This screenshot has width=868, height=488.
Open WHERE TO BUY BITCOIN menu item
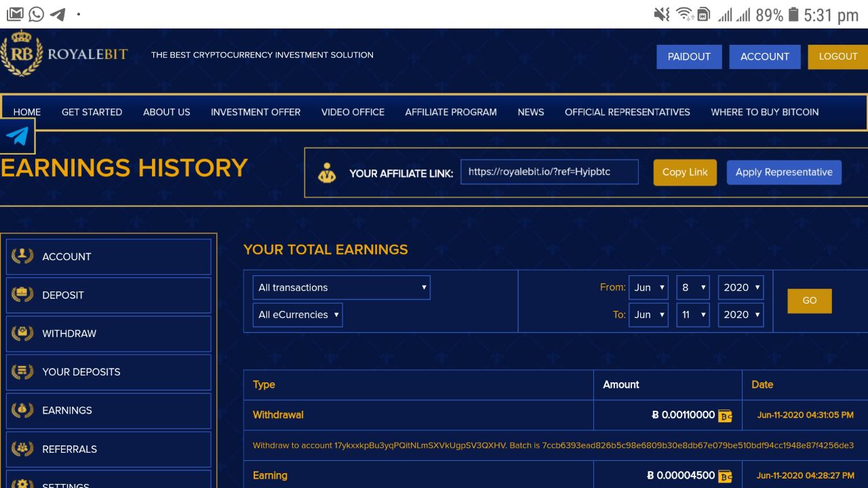point(765,112)
